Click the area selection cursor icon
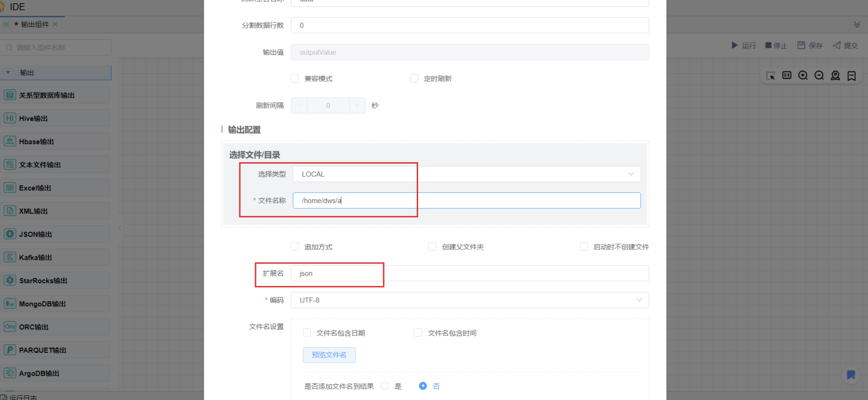The image size is (868, 400). (770, 76)
